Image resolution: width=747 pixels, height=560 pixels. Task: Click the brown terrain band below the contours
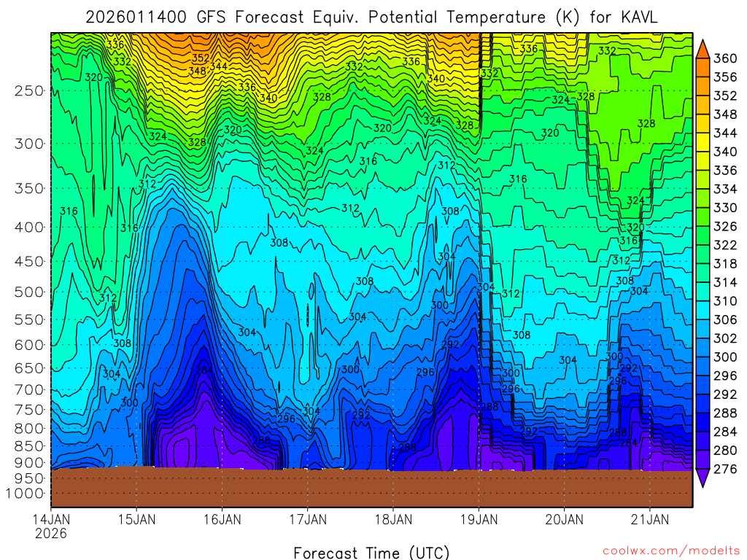coord(371,488)
